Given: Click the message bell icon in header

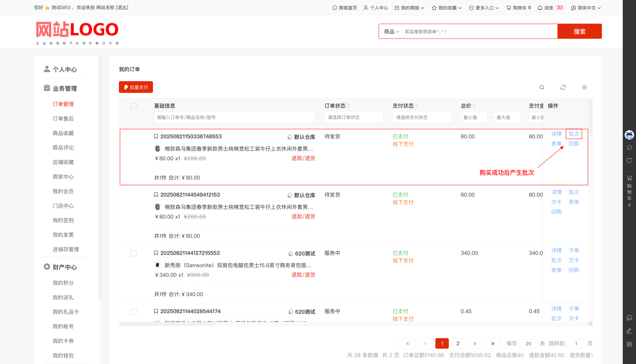Looking at the screenshot, I should [x=540, y=8].
